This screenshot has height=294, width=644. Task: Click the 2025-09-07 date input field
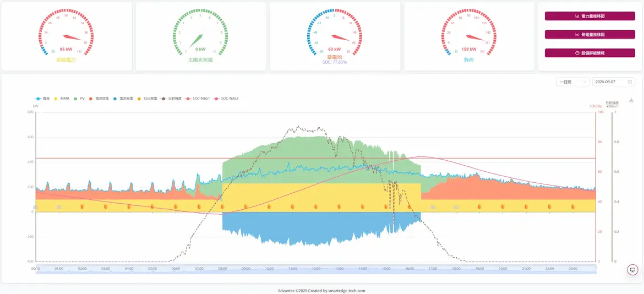(x=608, y=82)
